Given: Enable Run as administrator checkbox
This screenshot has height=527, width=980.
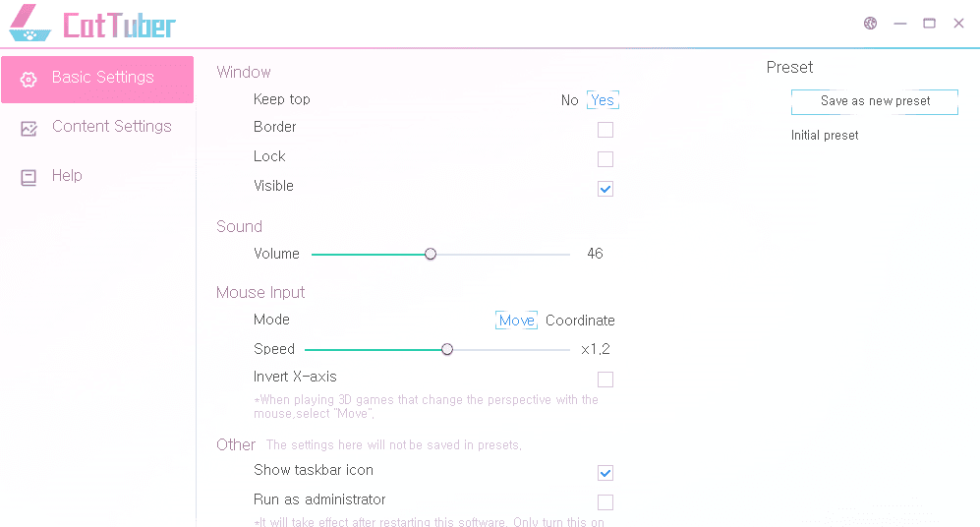Looking at the screenshot, I should [605, 502].
